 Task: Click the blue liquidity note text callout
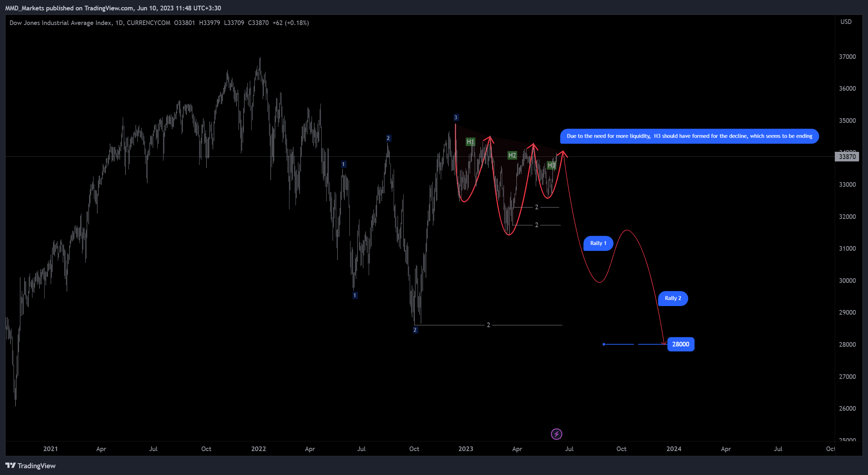(x=689, y=136)
